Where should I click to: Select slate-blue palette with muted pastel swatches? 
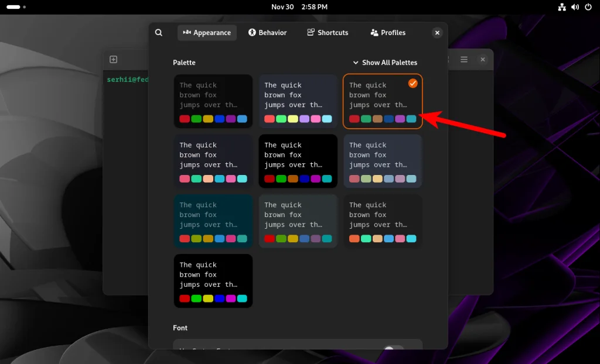[x=383, y=161]
